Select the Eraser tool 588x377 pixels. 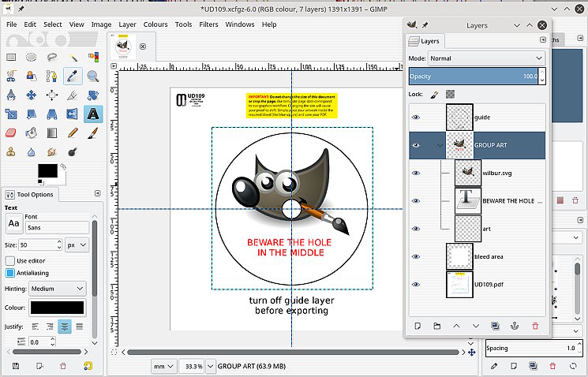point(11,133)
